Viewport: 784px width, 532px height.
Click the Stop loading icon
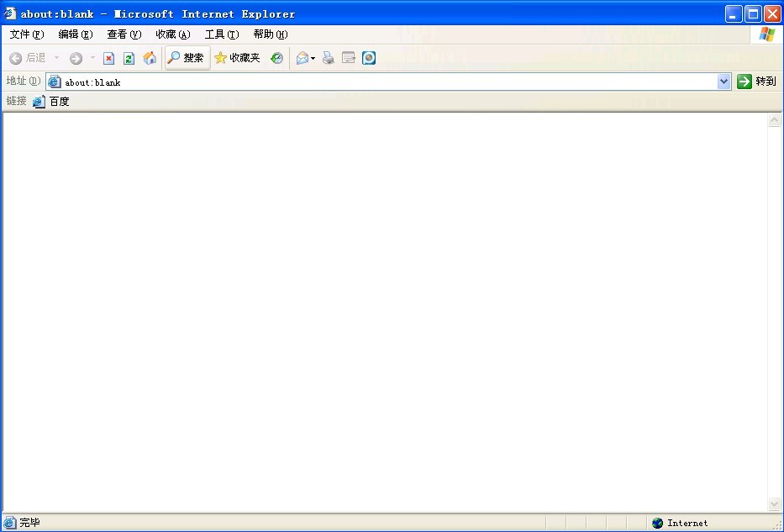[x=108, y=58]
